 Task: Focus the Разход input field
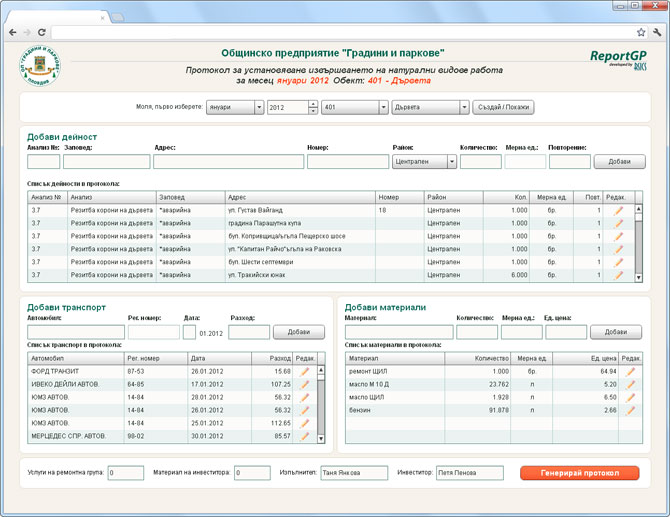click(x=249, y=332)
